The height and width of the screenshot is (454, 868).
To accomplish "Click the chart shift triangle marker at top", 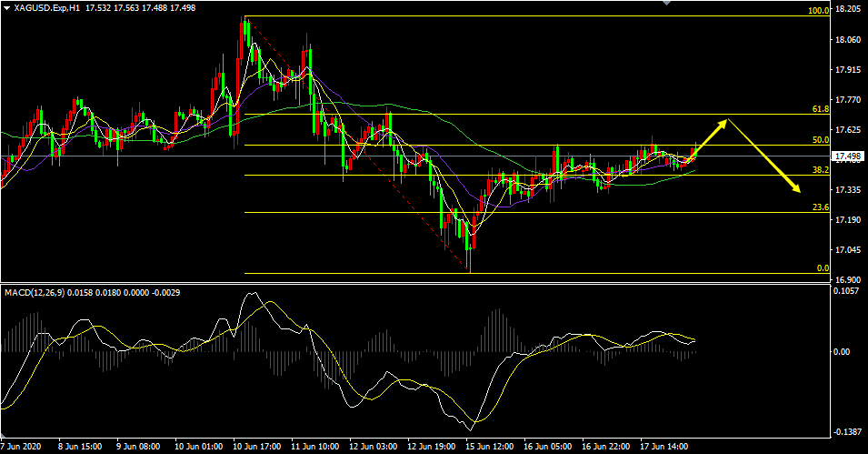I will click(670, 4).
